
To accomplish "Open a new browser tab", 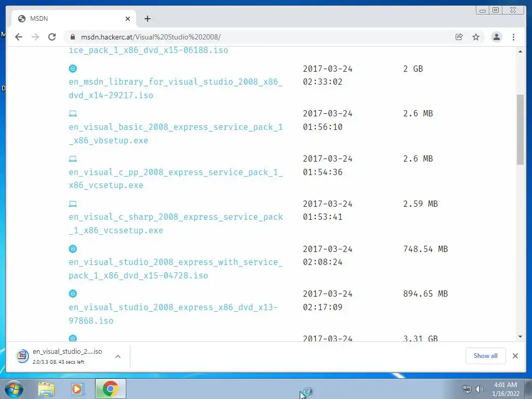I will [147, 19].
